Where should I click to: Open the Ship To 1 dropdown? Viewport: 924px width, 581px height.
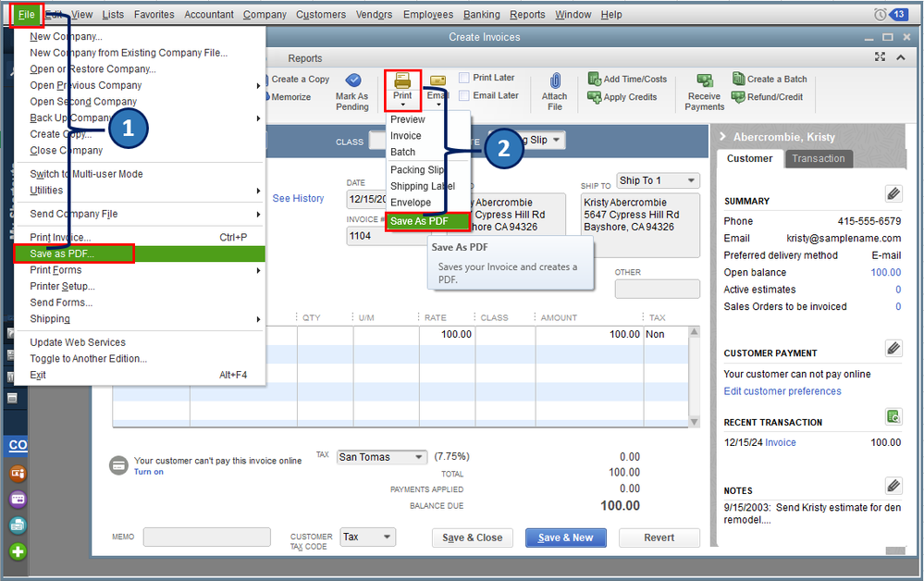click(x=691, y=180)
